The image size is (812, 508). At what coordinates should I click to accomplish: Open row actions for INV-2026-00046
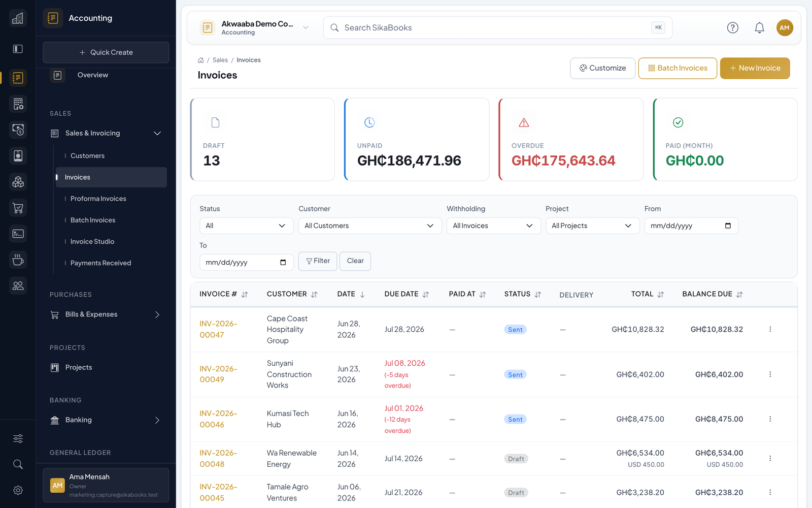pos(770,419)
